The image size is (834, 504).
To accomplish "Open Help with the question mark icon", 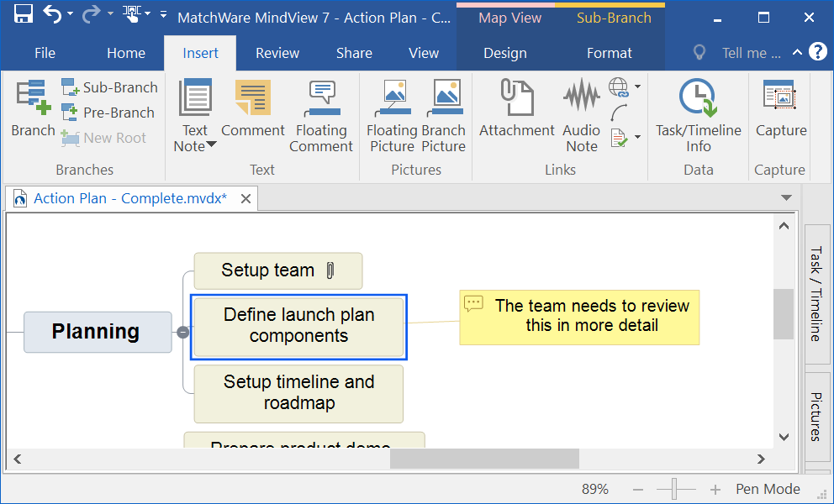I will [818, 51].
